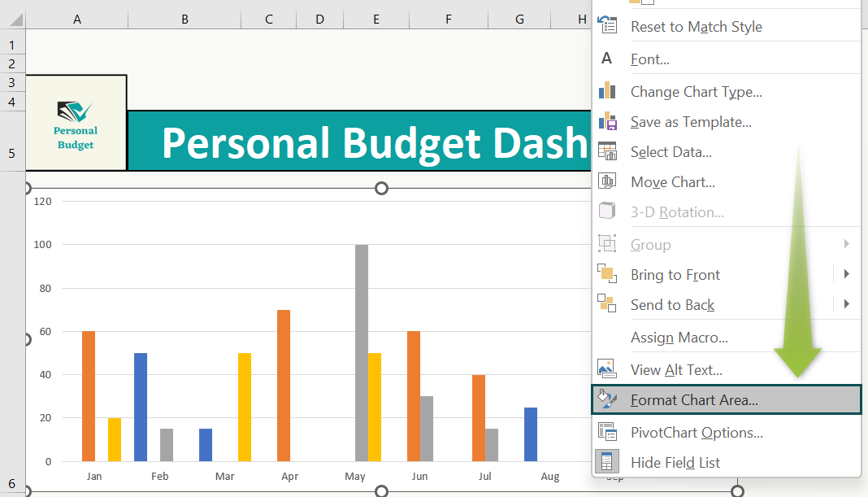
Task: Click the Save as Template icon
Action: pos(607,120)
